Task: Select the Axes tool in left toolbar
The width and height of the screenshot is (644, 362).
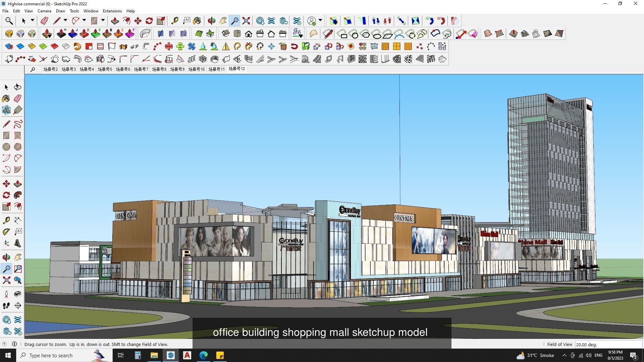Action: click(x=6, y=243)
